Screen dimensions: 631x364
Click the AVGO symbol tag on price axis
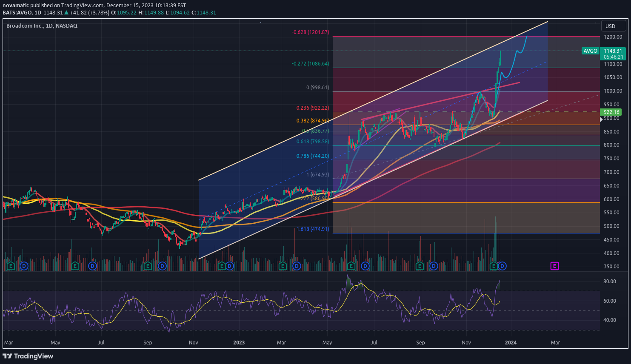point(590,51)
